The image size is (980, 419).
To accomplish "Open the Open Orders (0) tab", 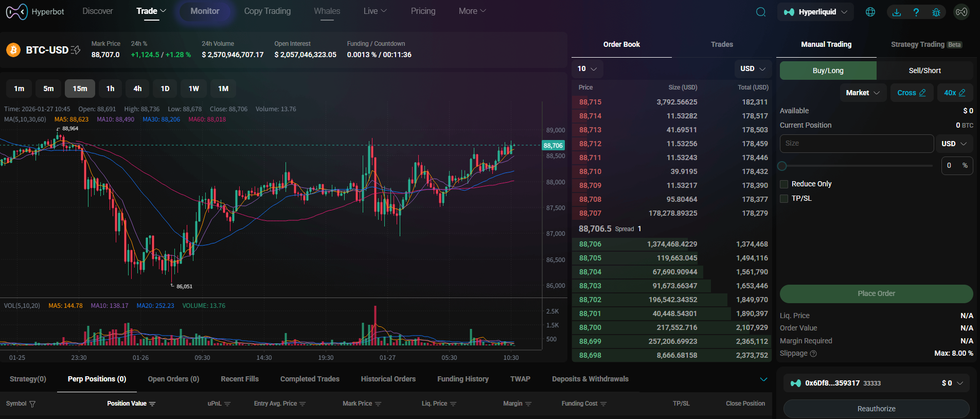I will [173, 379].
